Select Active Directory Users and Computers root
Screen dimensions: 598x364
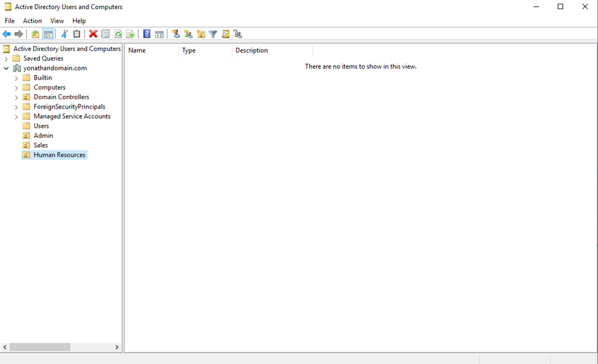pos(67,48)
